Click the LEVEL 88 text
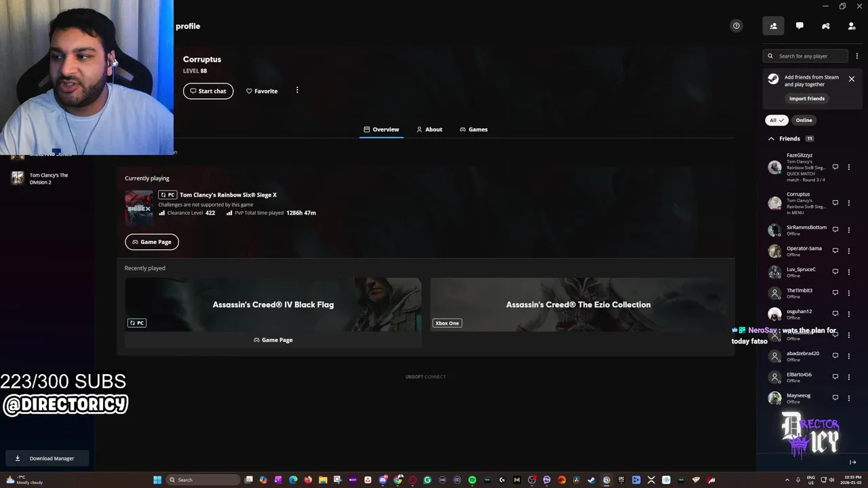The image size is (868, 488). coord(195,70)
